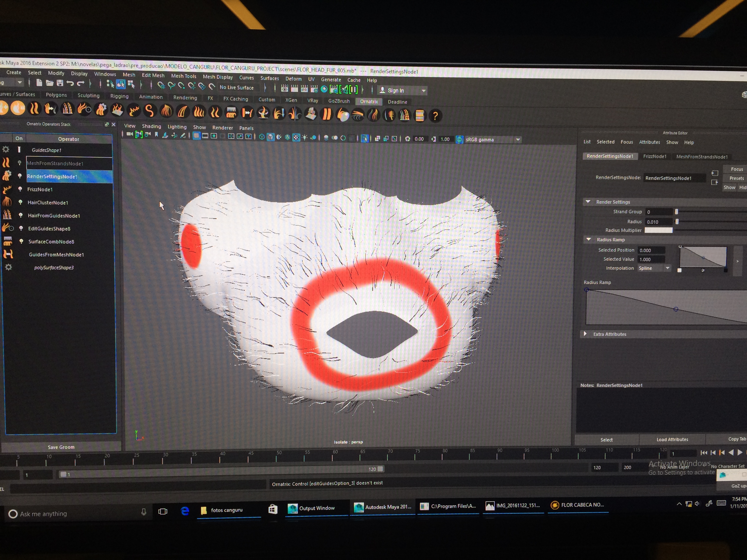Click the icon beside HairFromGuidesNode1 row
The width and height of the screenshot is (747, 560).
pyautogui.click(x=7, y=215)
